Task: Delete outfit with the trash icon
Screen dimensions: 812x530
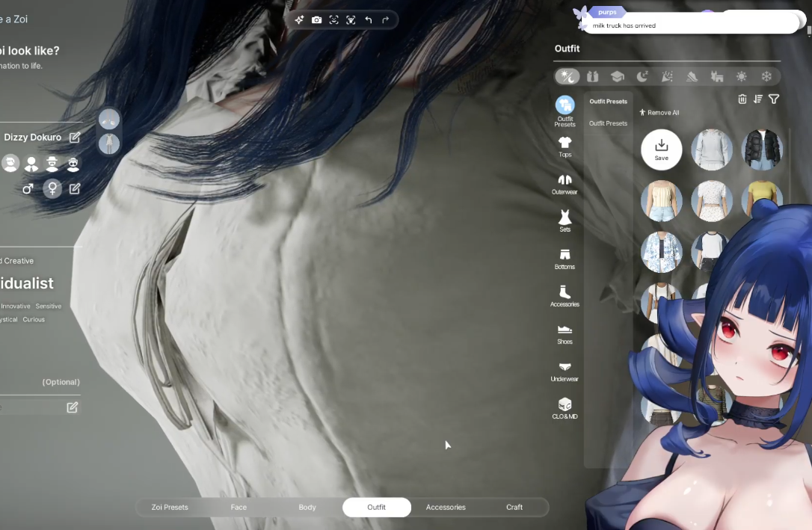Action: tap(742, 99)
